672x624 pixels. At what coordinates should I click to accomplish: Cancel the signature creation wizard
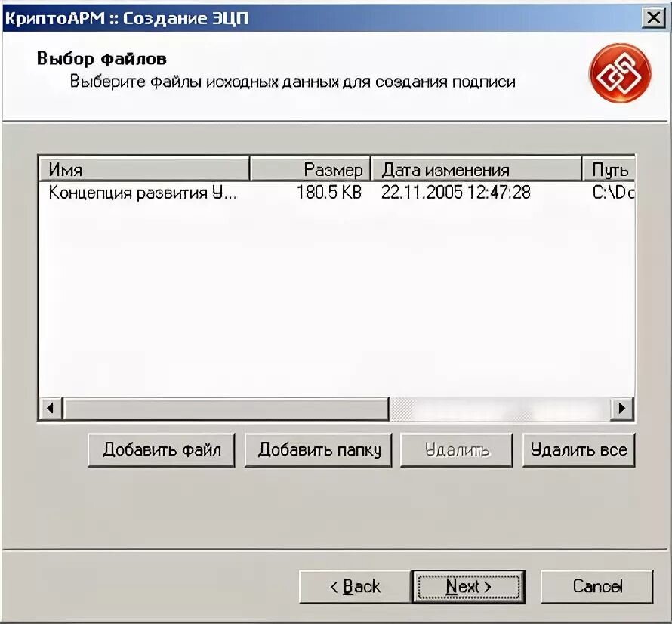(x=597, y=586)
